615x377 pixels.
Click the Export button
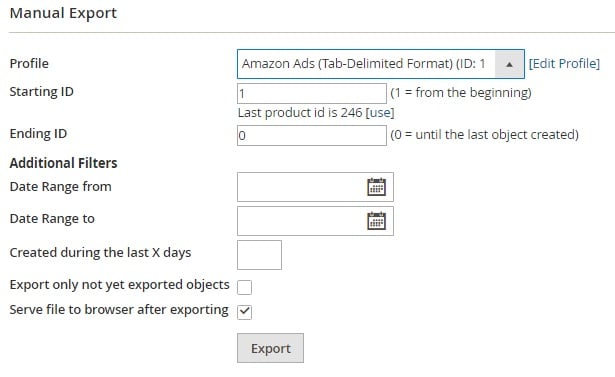270,348
